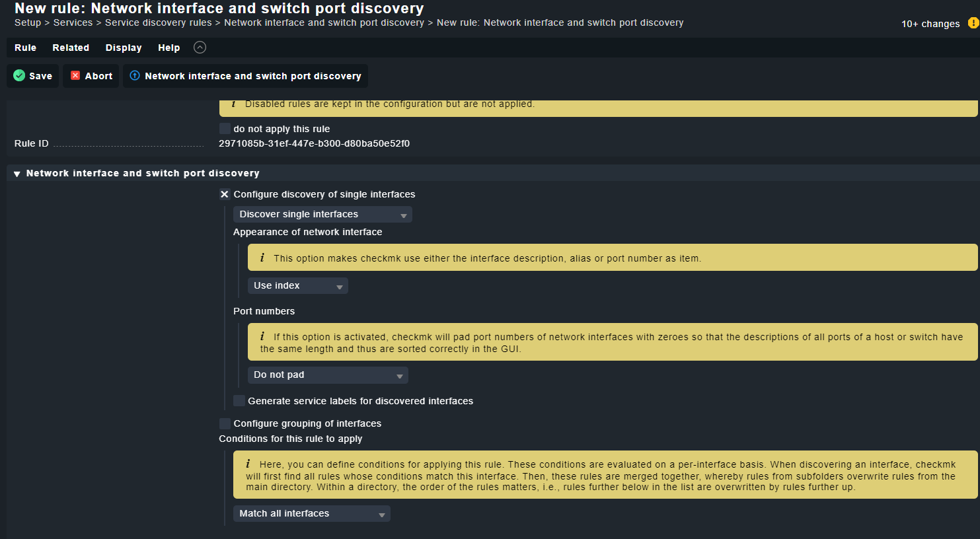
Task: Click the blue up-arrow icon in toolbar
Action: pyautogui.click(x=135, y=76)
